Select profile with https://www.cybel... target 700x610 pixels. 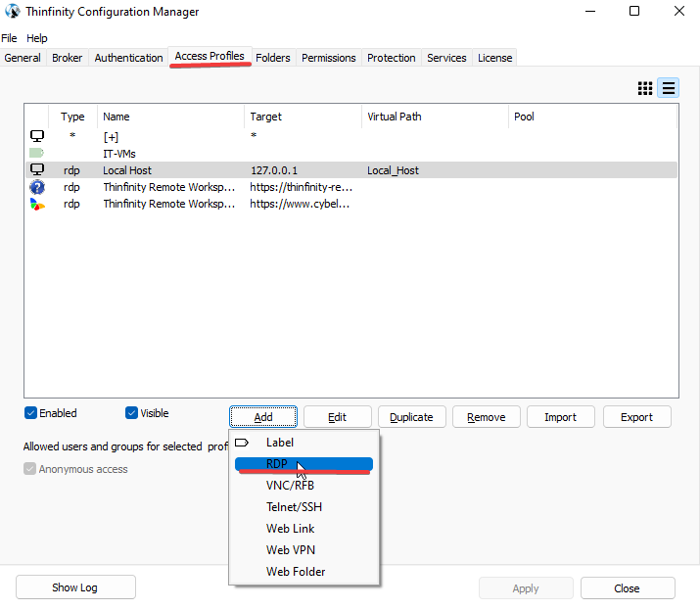[350, 204]
